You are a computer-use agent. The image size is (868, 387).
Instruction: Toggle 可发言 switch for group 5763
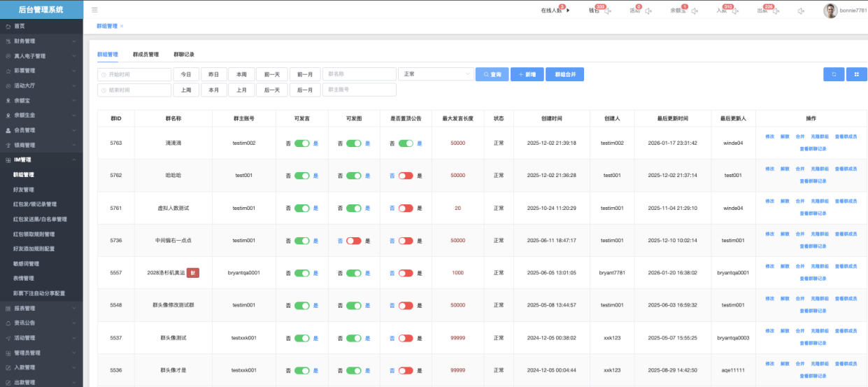point(301,143)
